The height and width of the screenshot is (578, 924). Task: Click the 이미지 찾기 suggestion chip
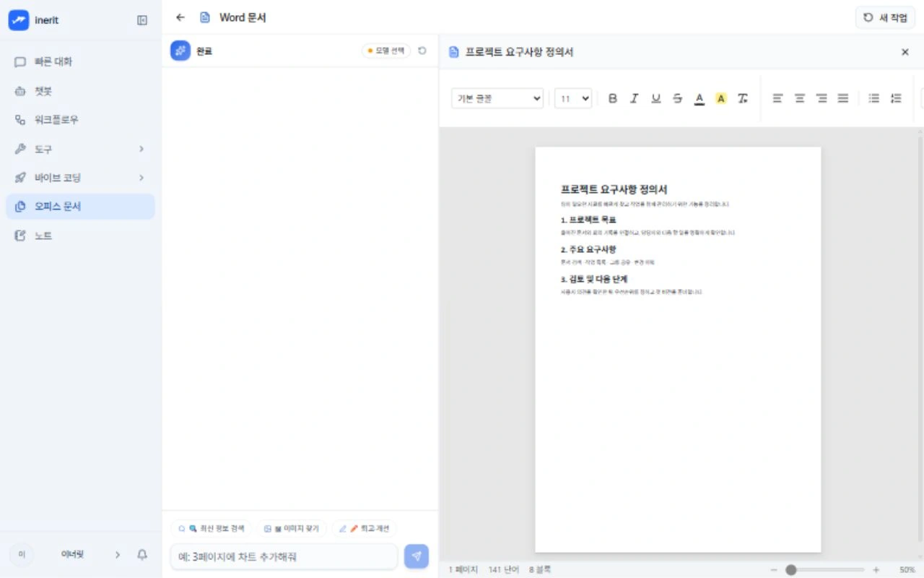point(292,528)
